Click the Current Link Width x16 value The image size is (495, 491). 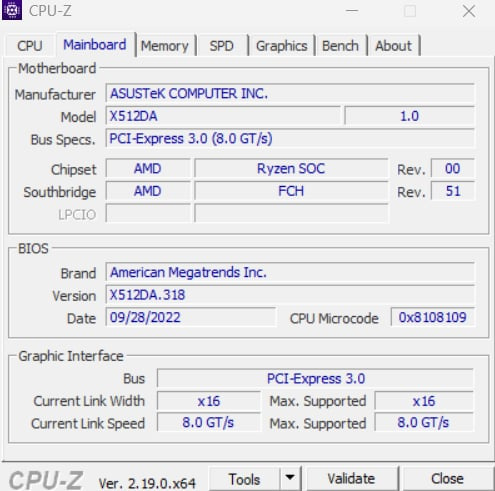click(x=209, y=401)
